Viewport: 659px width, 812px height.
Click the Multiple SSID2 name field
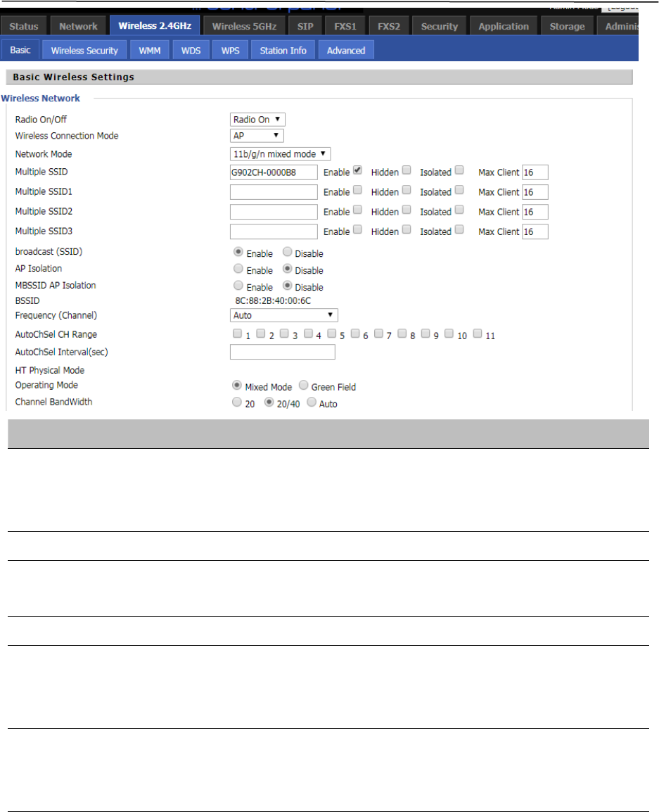[274, 212]
